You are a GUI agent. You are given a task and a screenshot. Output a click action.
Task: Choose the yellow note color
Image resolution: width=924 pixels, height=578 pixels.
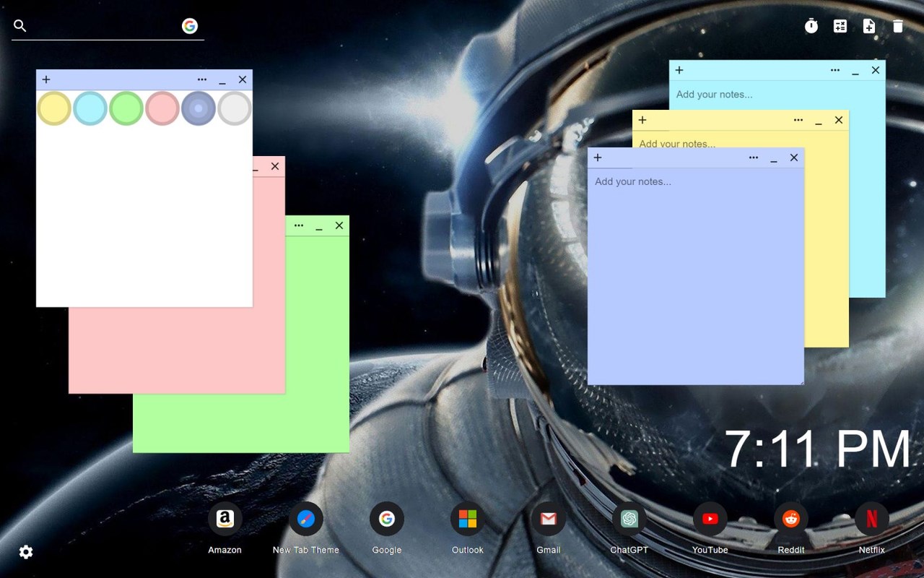point(54,108)
